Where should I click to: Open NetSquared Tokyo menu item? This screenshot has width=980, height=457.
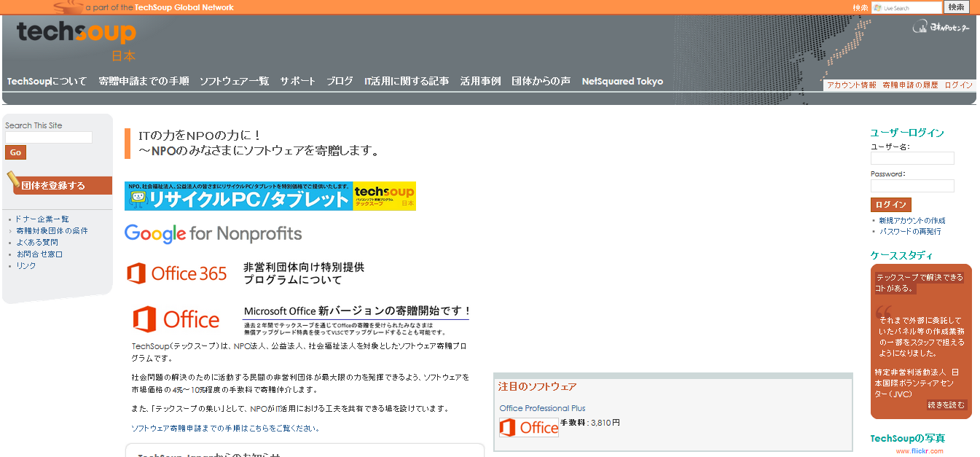[622, 82]
